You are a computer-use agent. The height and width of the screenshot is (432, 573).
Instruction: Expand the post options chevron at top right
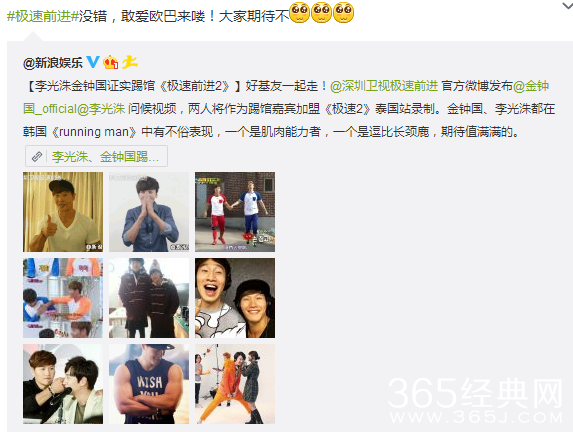click(x=568, y=5)
